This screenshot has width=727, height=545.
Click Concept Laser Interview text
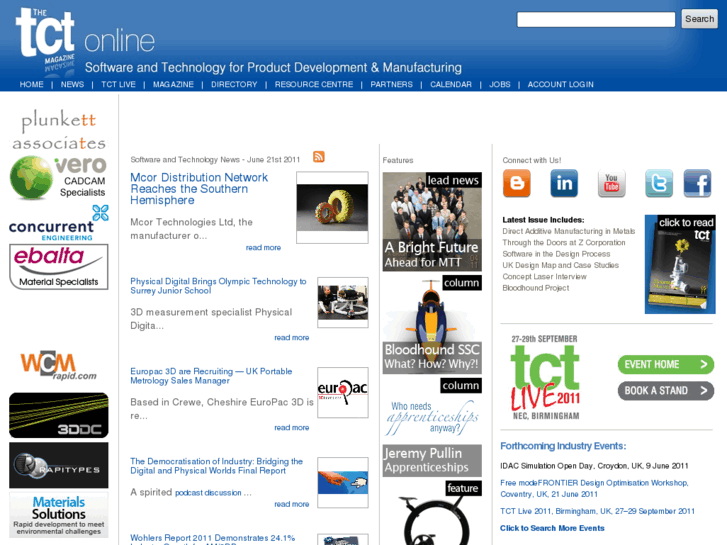(544, 276)
